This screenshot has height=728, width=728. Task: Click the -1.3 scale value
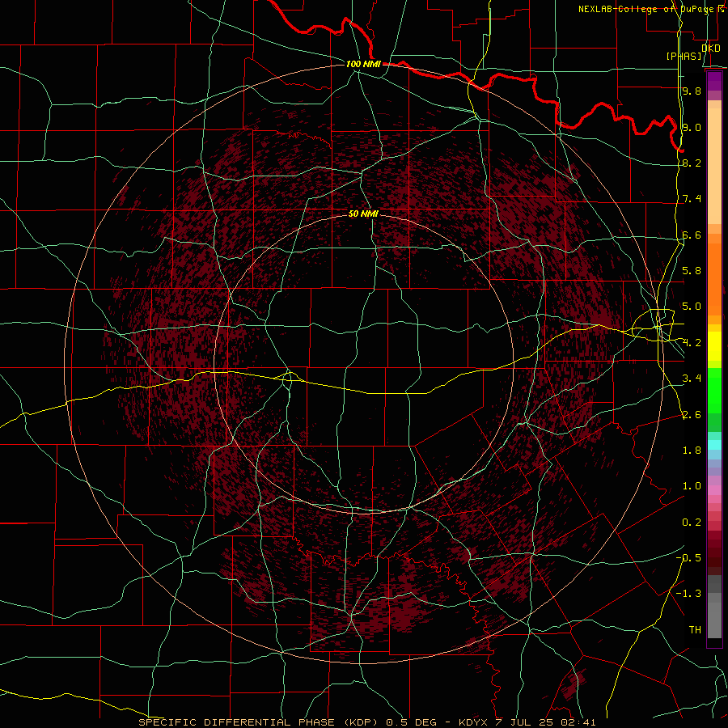(x=688, y=594)
